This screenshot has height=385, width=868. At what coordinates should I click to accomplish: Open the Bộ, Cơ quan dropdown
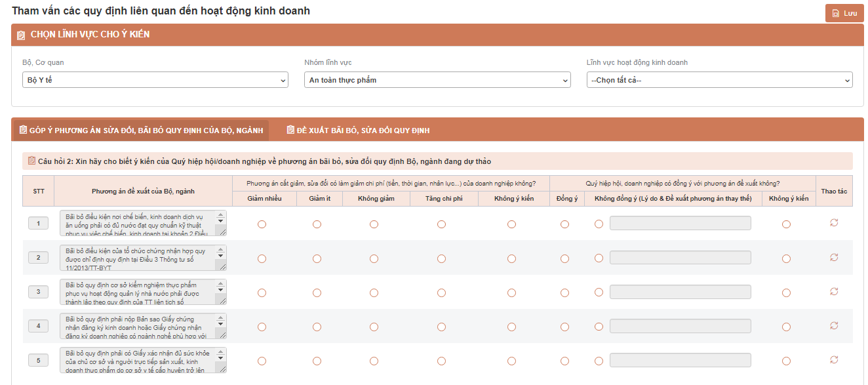click(155, 80)
